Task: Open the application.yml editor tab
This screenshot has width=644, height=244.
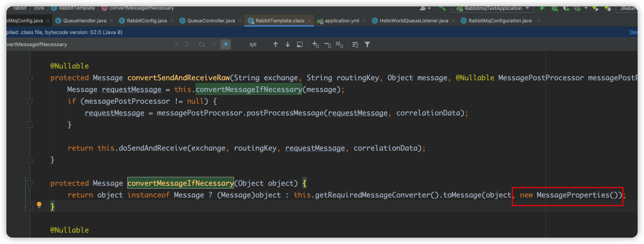Action: (342, 21)
